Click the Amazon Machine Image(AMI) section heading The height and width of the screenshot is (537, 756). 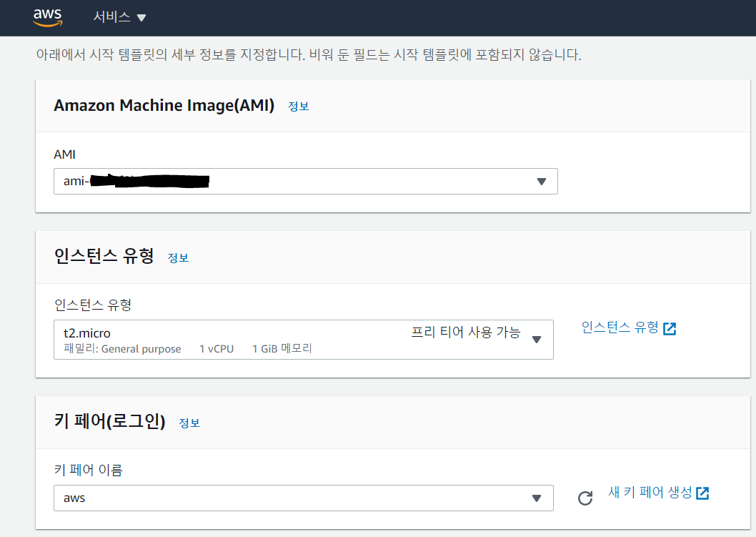coord(164,106)
